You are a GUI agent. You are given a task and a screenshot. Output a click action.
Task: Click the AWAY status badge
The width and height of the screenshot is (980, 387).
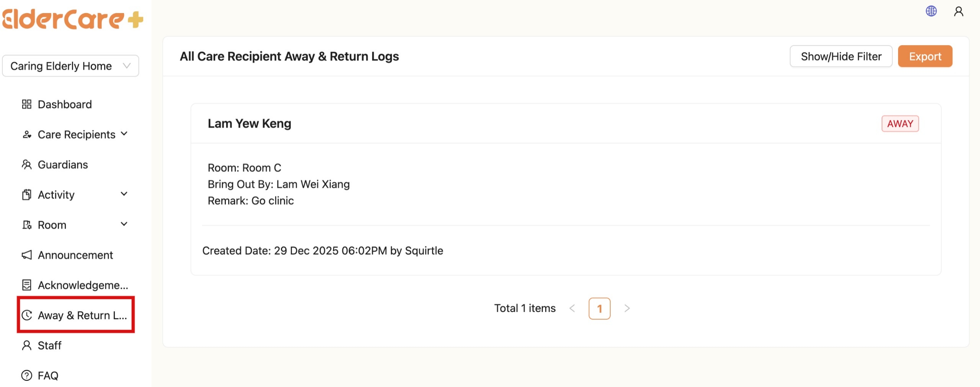(x=900, y=123)
